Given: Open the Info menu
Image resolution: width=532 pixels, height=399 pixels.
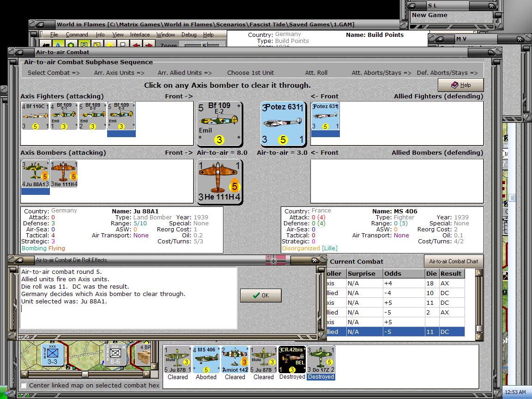Looking at the screenshot, I should (100, 35).
